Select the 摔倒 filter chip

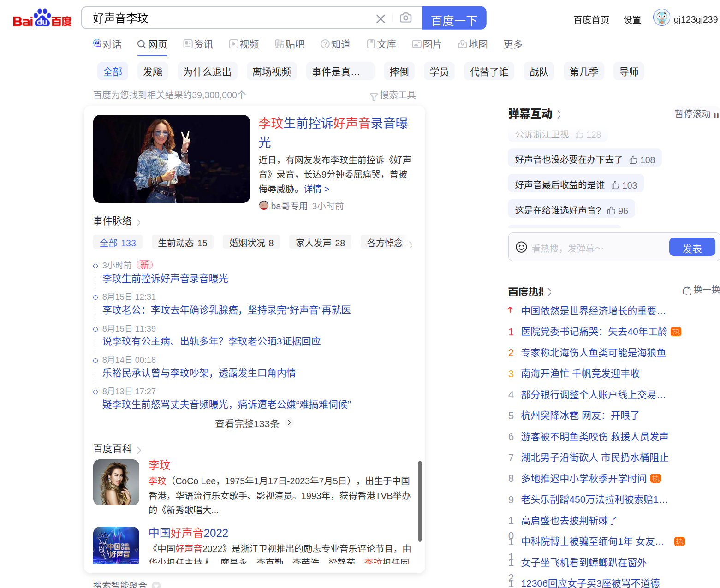pyautogui.click(x=399, y=72)
